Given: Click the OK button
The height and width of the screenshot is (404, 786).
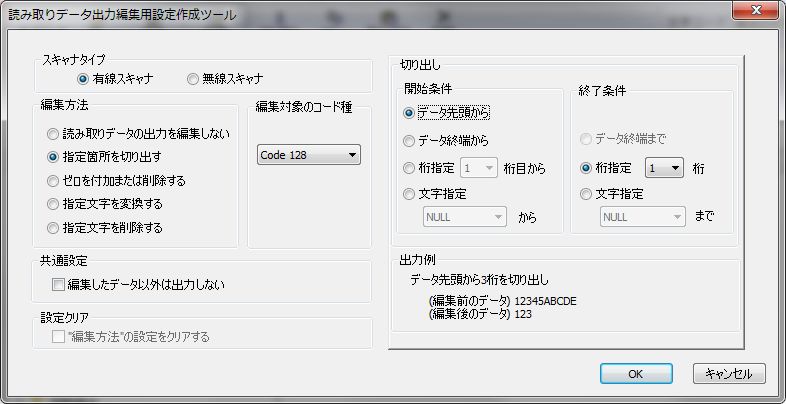Looking at the screenshot, I should tap(636, 373).
